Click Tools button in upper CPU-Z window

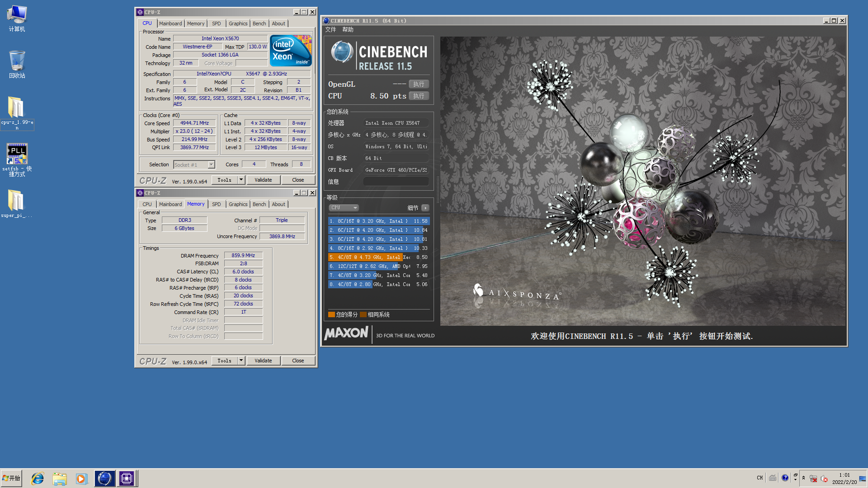pyautogui.click(x=224, y=180)
